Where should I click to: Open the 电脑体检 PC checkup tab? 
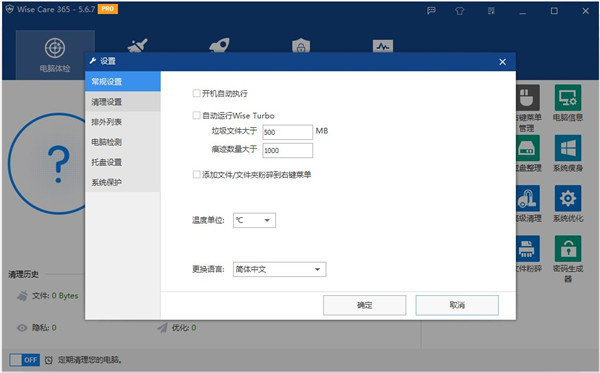point(55,55)
